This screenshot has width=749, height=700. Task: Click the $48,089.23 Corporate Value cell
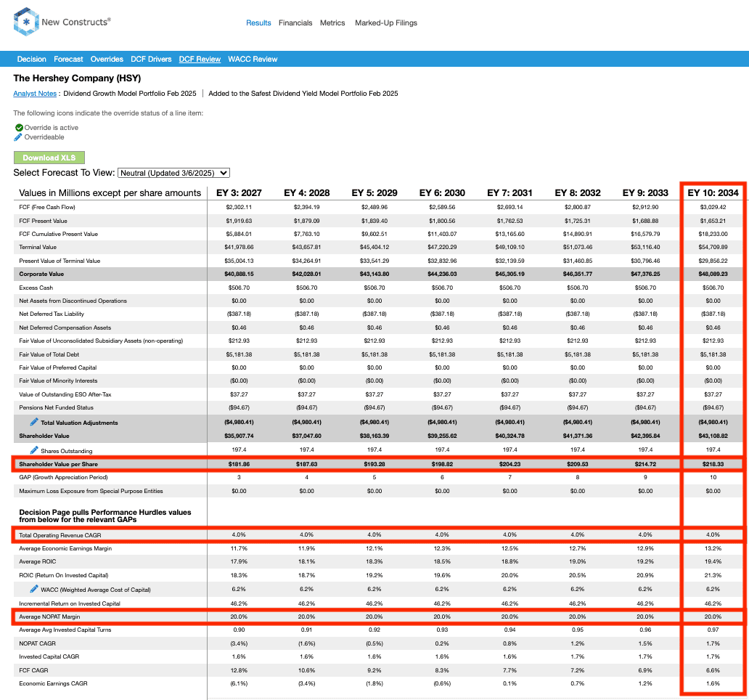(713, 274)
